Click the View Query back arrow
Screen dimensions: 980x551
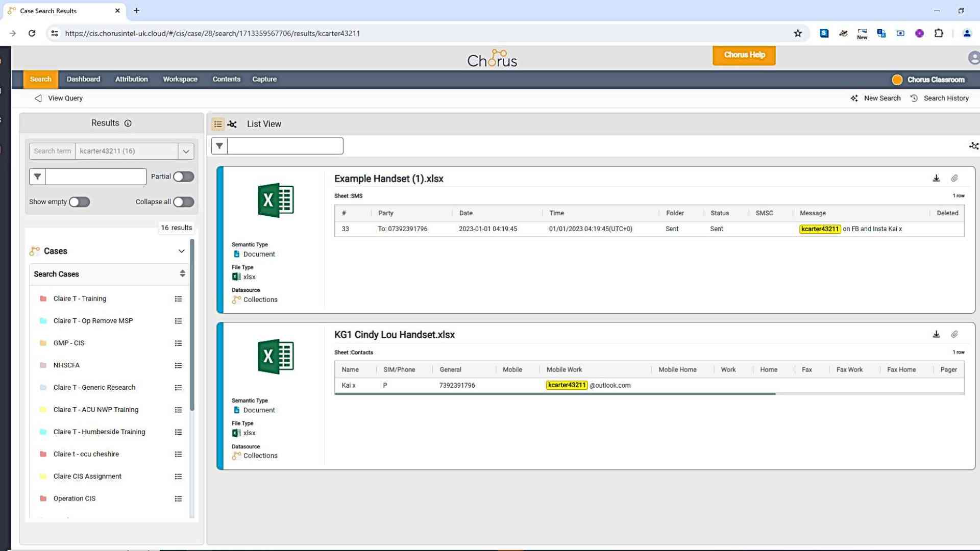point(38,98)
